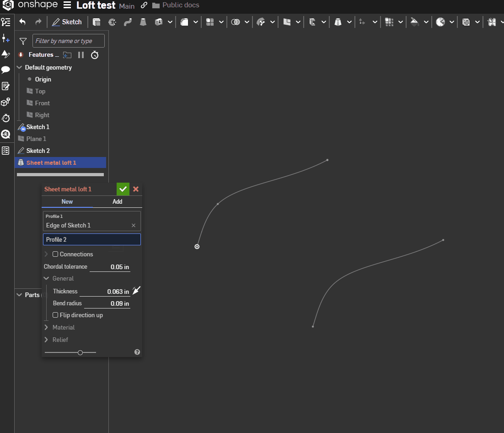Select the Sheet metal loft toolbar icon

tap(338, 22)
